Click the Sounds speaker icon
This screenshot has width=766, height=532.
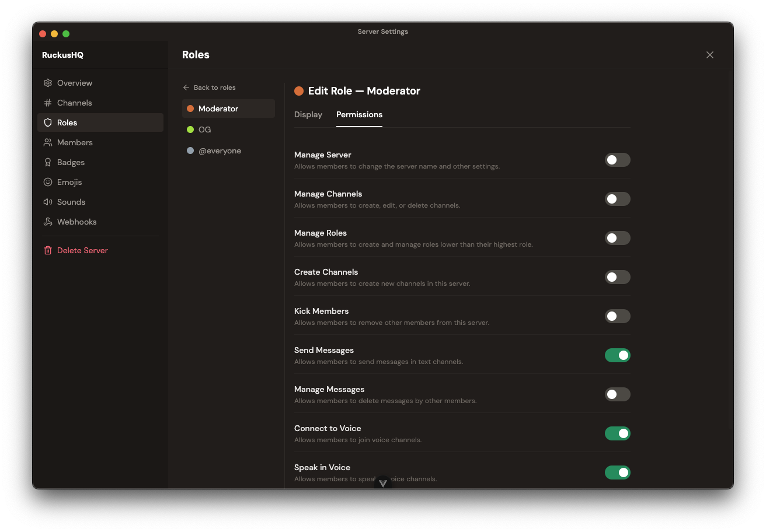tap(48, 202)
